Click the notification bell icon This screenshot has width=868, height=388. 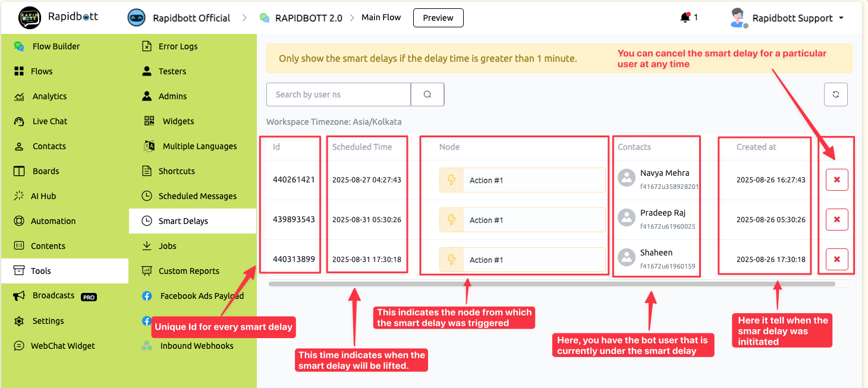coord(685,18)
